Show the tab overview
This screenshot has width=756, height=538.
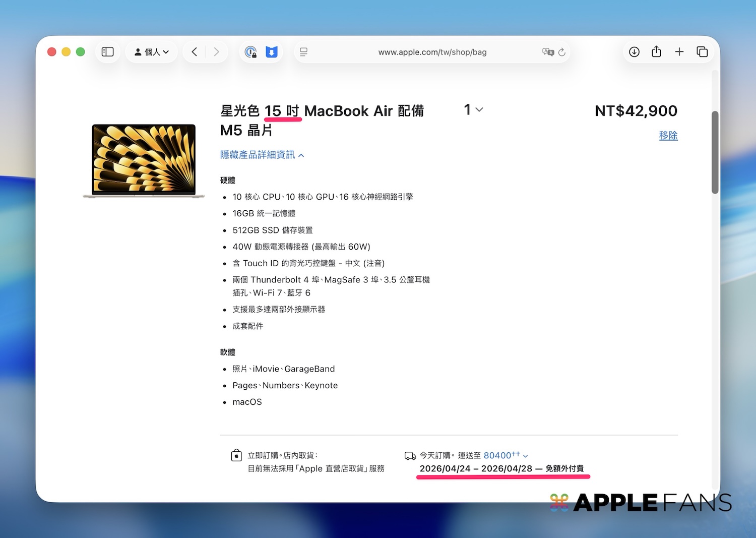pyautogui.click(x=702, y=52)
